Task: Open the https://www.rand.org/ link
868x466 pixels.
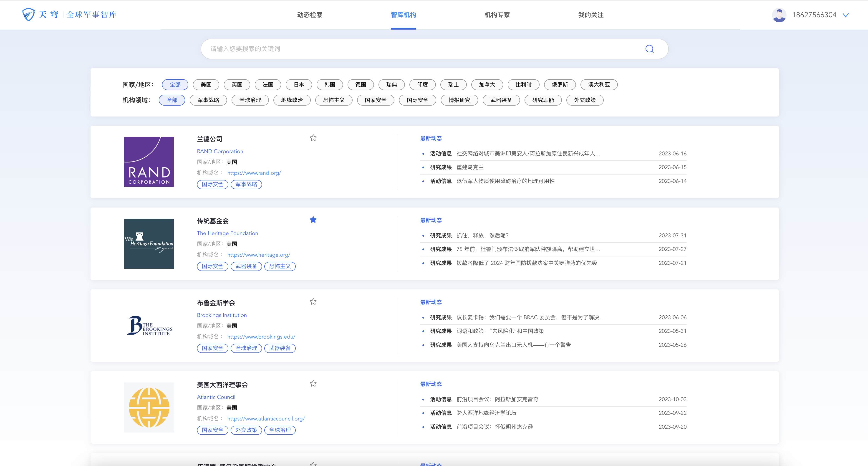Action: pos(254,173)
